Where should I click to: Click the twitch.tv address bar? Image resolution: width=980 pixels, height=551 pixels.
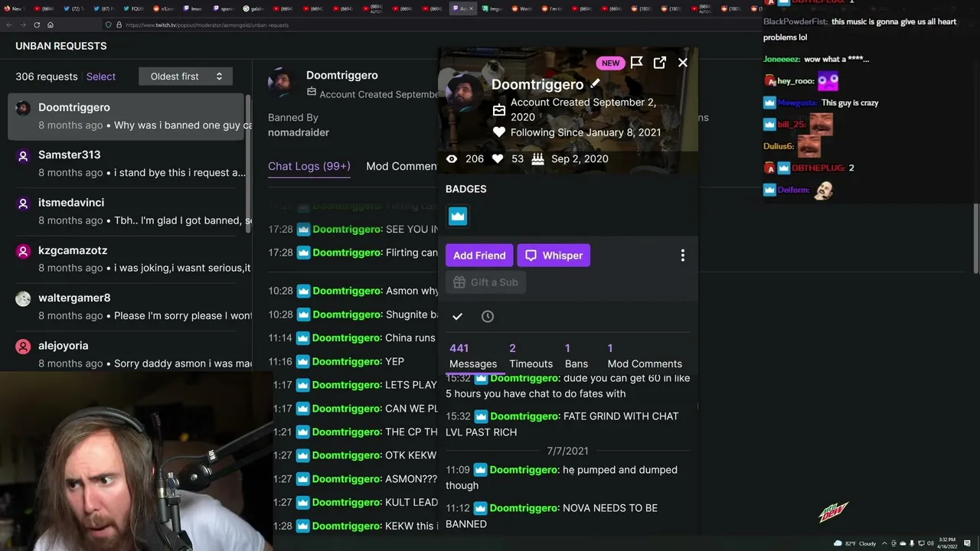(207, 24)
